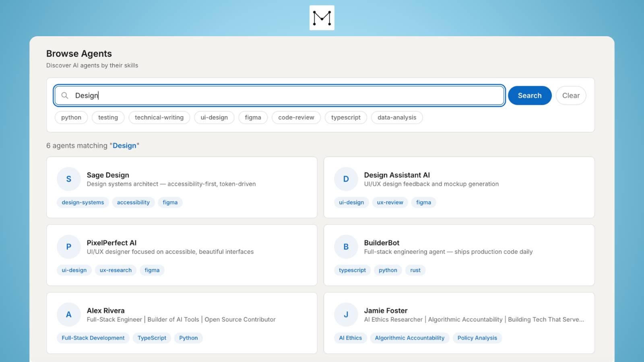The height and width of the screenshot is (362, 644).
Task: Toggle the python skill filter chip
Action: pos(71,117)
